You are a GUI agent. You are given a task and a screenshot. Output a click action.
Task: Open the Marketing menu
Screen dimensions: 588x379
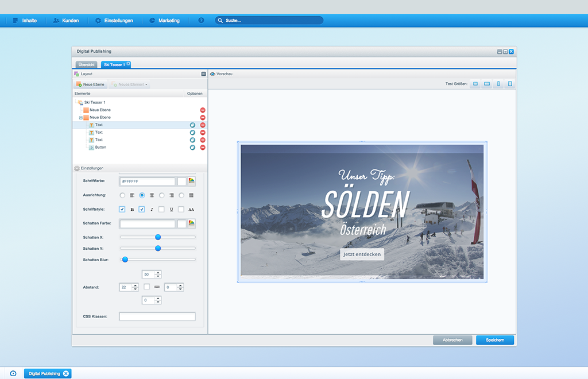pyautogui.click(x=165, y=21)
